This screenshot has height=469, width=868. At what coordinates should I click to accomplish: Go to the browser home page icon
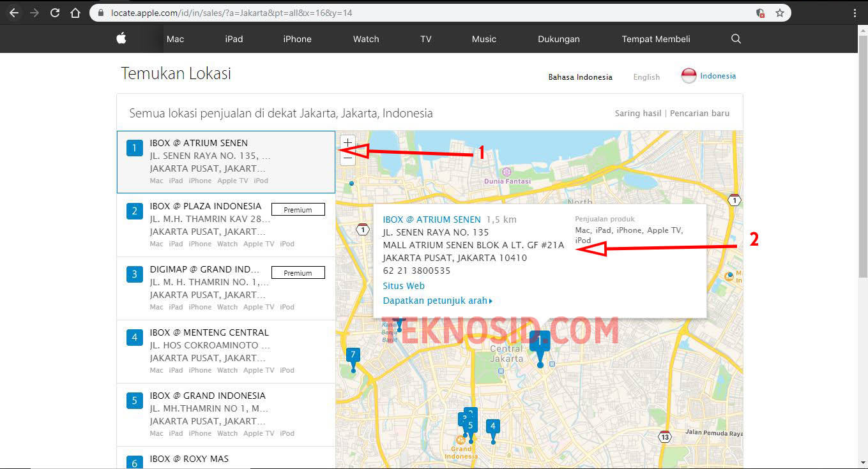coord(75,13)
